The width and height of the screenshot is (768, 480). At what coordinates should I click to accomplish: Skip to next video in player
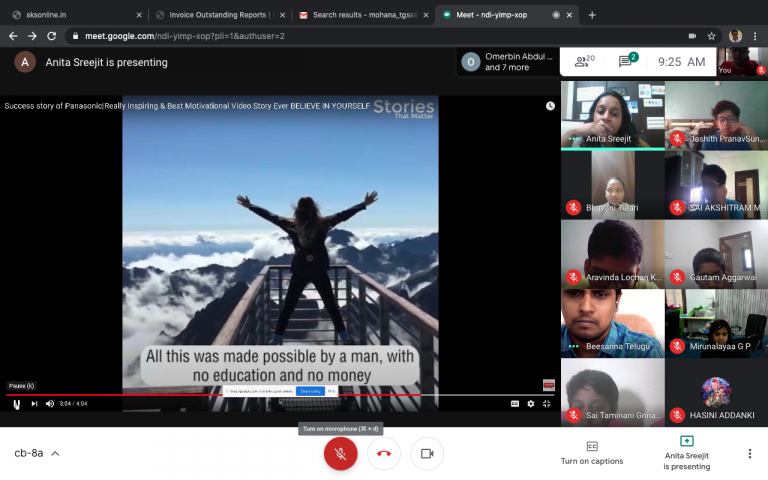34,404
